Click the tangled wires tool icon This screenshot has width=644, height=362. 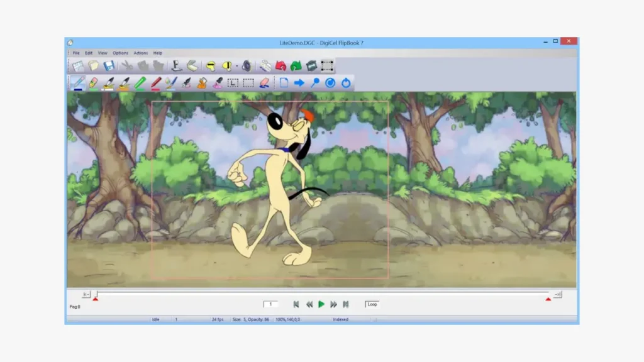[265, 65]
